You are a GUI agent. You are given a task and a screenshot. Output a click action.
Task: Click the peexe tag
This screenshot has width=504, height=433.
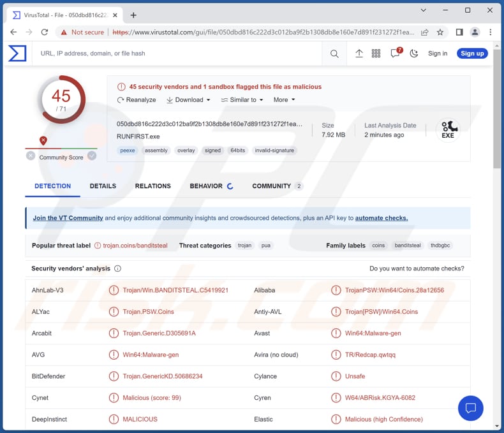point(128,150)
